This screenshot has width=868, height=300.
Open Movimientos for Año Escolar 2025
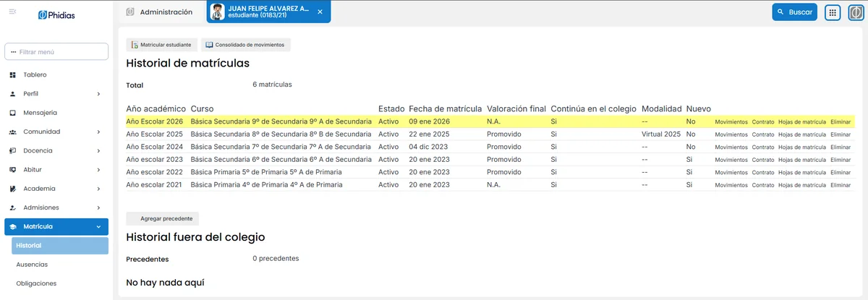tap(731, 134)
